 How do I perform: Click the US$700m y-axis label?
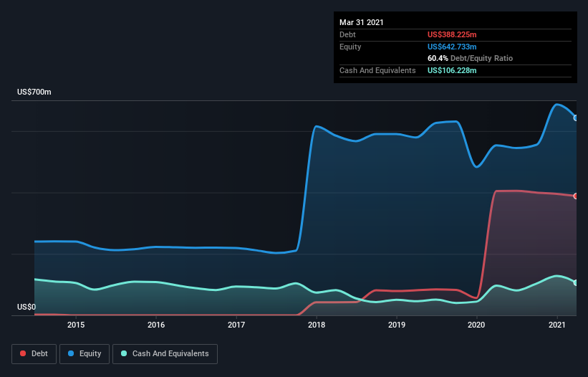(34, 92)
